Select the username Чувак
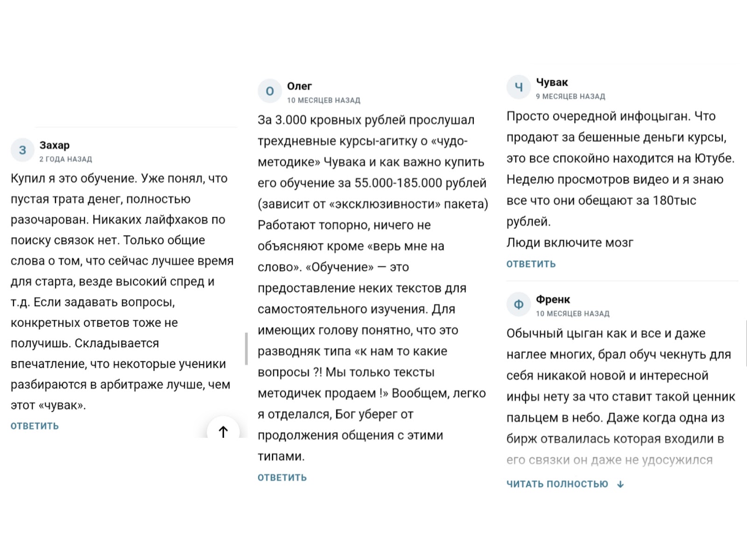The height and width of the screenshot is (560, 747). click(x=552, y=83)
